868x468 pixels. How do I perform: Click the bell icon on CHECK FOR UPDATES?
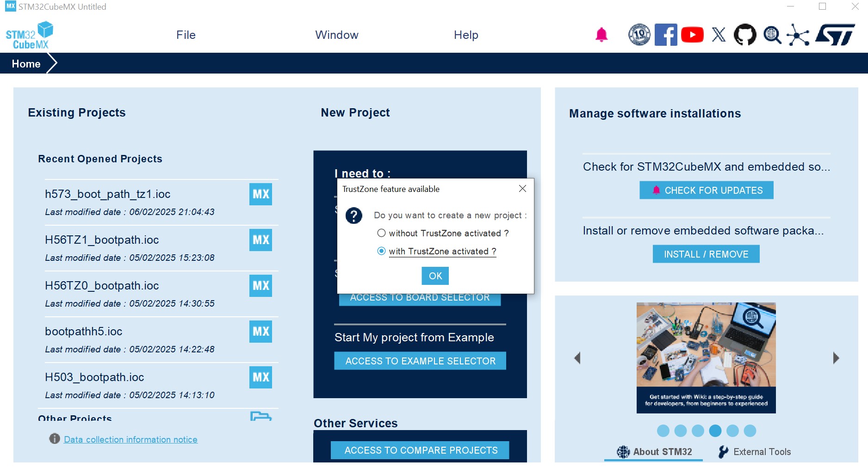656,190
